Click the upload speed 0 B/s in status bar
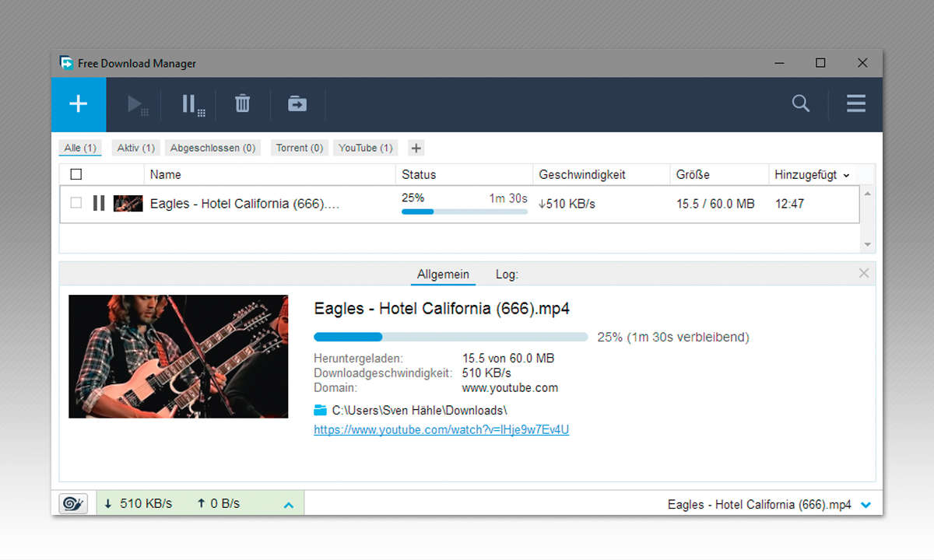The image size is (934, 560). tap(218, 503)
